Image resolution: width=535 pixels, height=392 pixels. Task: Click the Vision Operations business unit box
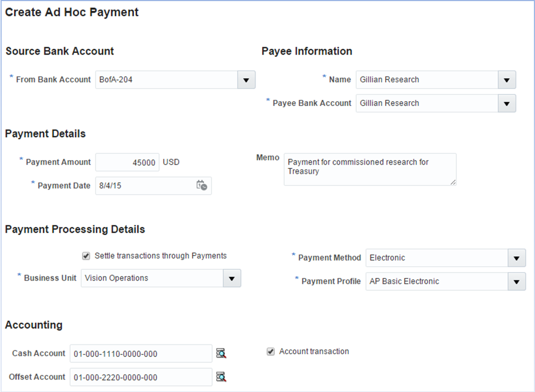(152, 278)
